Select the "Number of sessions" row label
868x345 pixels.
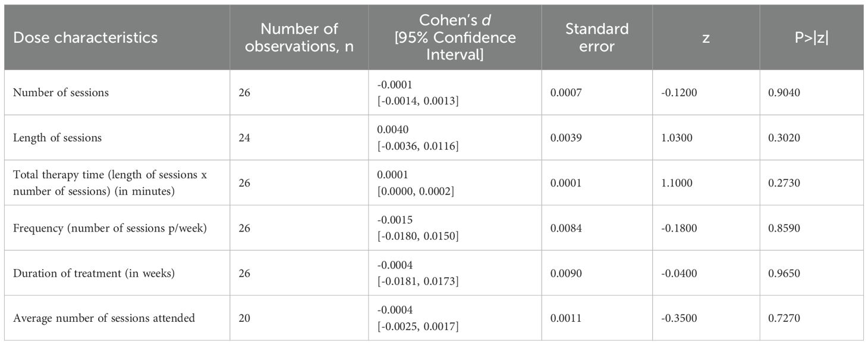coord(61,93)
